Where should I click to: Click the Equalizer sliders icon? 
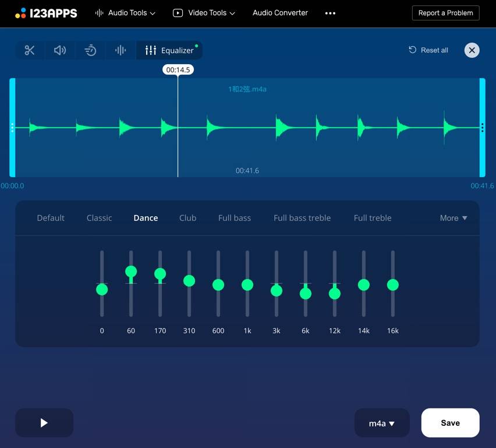151,50
